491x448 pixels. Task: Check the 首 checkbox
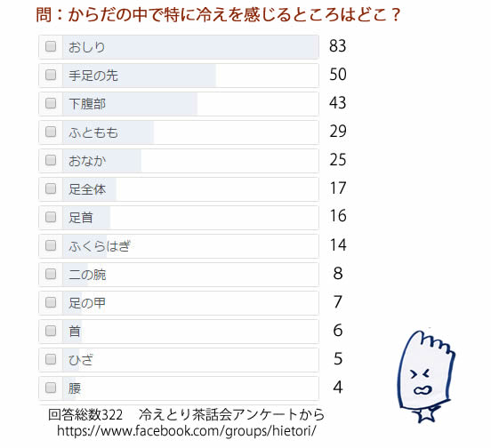click(x=51, y=331)
